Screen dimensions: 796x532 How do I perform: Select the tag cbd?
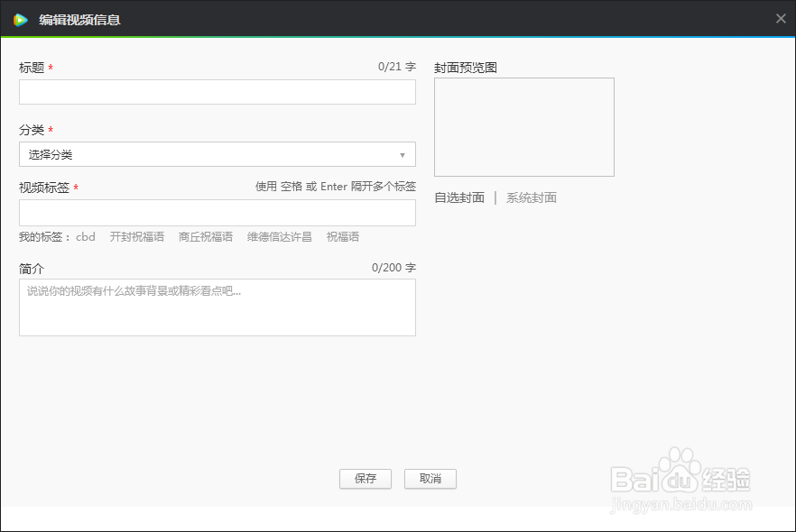tap(86, 236)
